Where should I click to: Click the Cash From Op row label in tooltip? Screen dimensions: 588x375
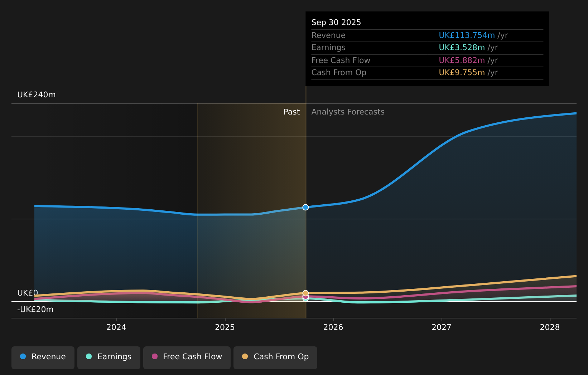tap(339, 73)
